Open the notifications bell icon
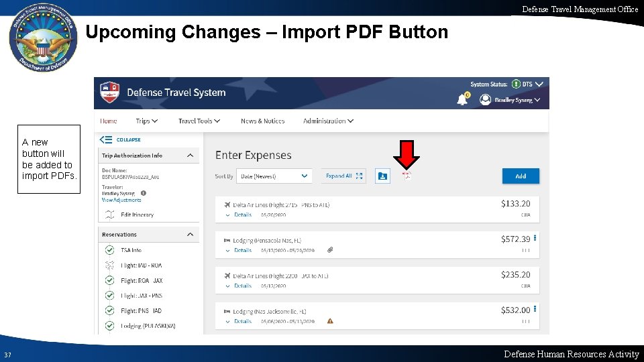Viewport: 644px width, 362px height. 462,99
